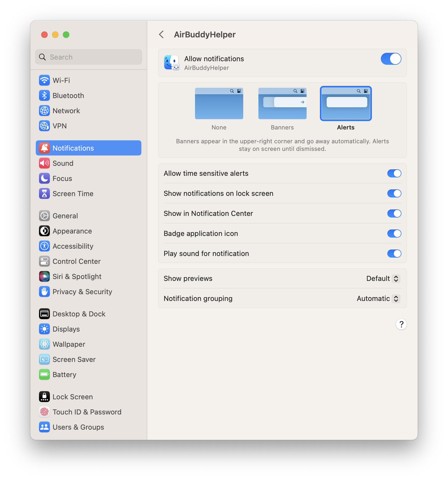The height and width of the screenshot is (480, 448).
Task: Click Touch ID fingerprint icon
Action: tap(44, 412)
